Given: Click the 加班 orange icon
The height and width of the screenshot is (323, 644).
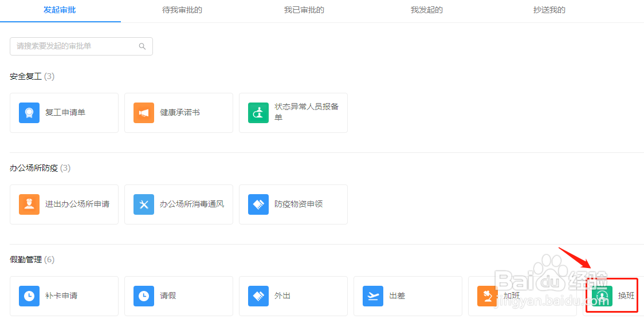Looking at the screenshot, I should click(x=488, y=296).
